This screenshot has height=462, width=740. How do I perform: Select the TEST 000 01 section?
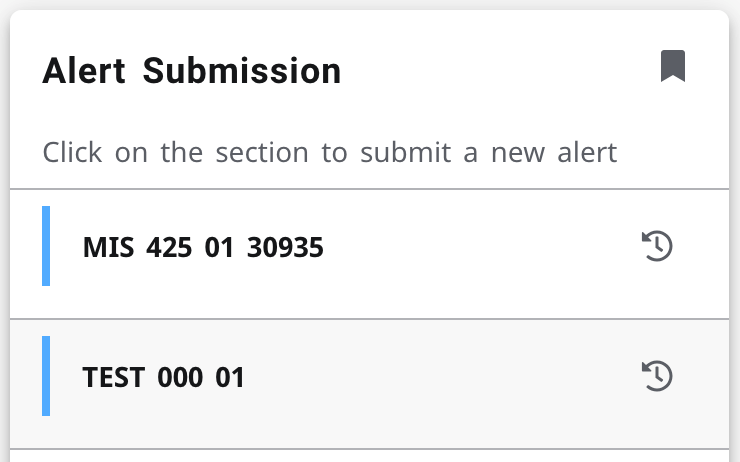[163, 377]
